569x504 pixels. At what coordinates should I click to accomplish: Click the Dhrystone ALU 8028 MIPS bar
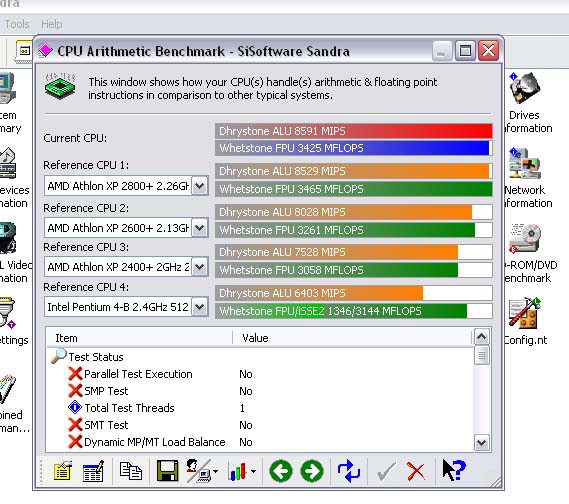pos(354,212)
